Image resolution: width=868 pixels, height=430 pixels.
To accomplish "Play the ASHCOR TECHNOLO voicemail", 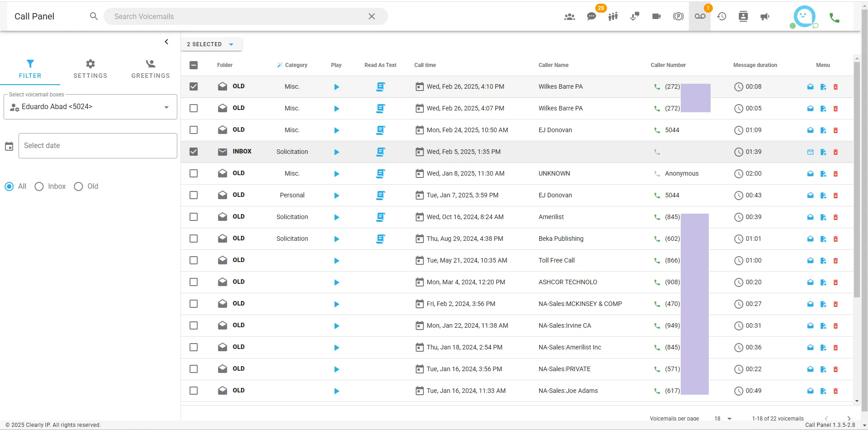I will coord(337,282).
